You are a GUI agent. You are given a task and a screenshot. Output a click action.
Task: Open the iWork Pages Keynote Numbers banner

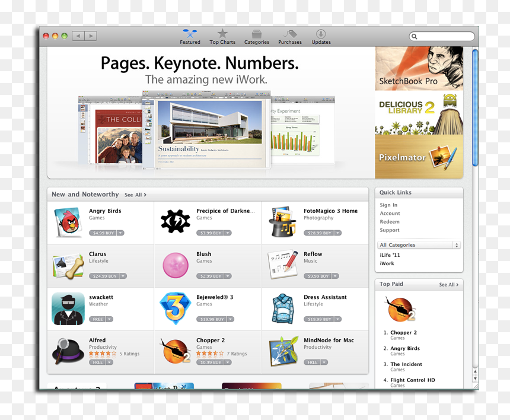pos(211,113)
